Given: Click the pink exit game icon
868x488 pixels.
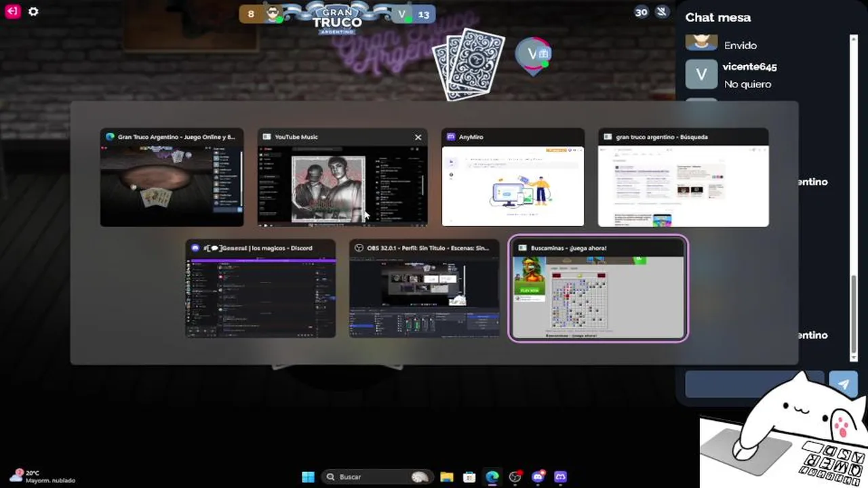Looking at the screenshot, I should tap(12, 12).
